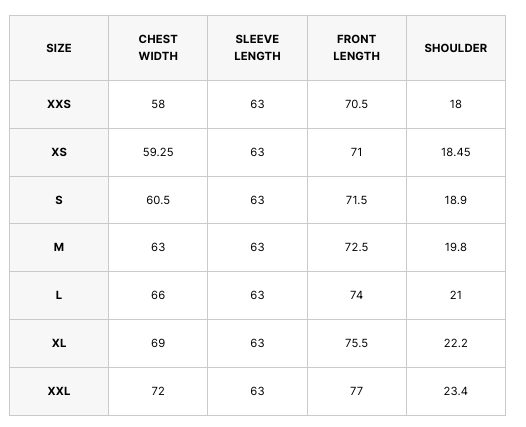
Task: Click the XL size row label
Action: pyautogui.click(x=59, y=343)
